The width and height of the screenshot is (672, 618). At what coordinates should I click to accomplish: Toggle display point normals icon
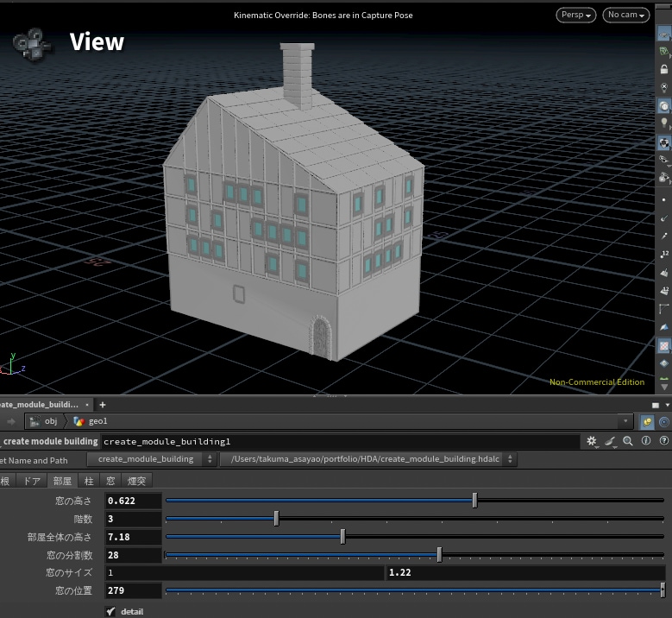pos(664,218)
